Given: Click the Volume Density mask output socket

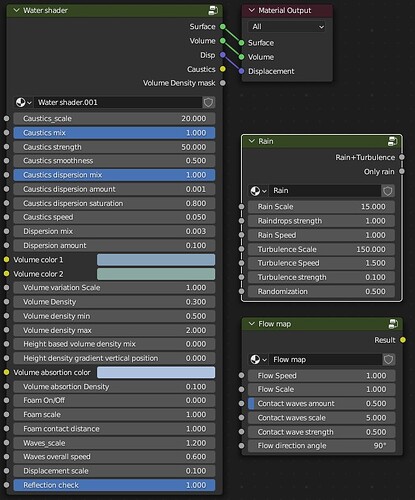Looking at the screenshot, I should pos(223,83).
